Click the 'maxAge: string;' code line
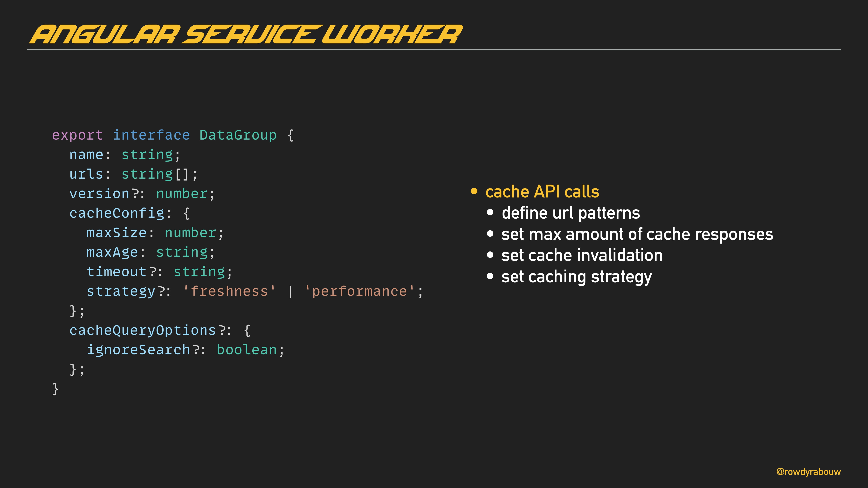The height and width of the screenshot is (488, 868). pos(151,252)
